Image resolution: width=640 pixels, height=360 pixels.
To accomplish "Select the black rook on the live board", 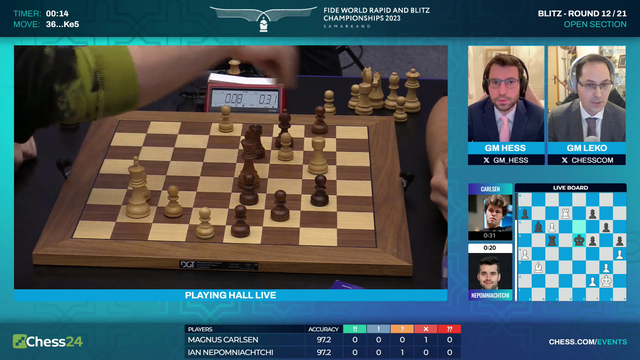I will click(x=552, y=240).
